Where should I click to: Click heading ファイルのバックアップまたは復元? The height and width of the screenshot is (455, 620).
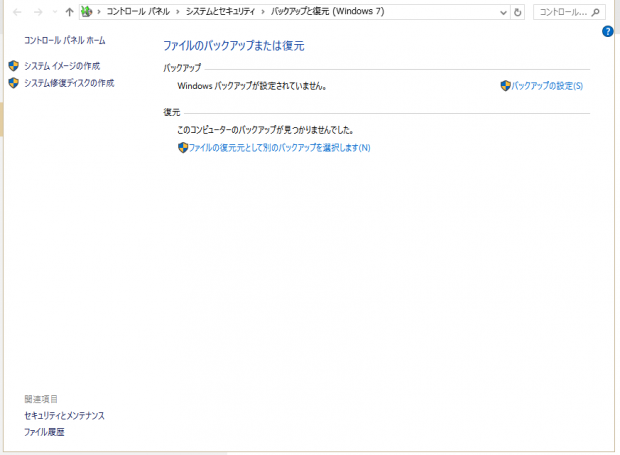click(234, 46)
